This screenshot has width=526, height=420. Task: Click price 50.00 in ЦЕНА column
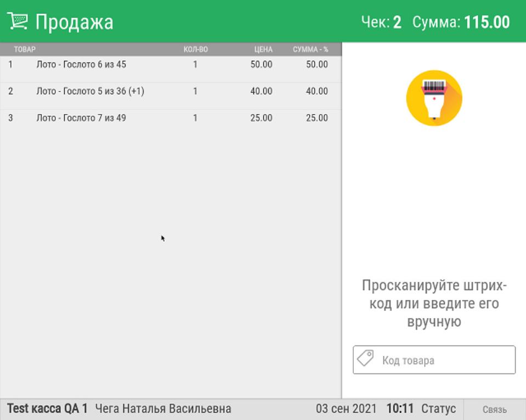(261, 64)
